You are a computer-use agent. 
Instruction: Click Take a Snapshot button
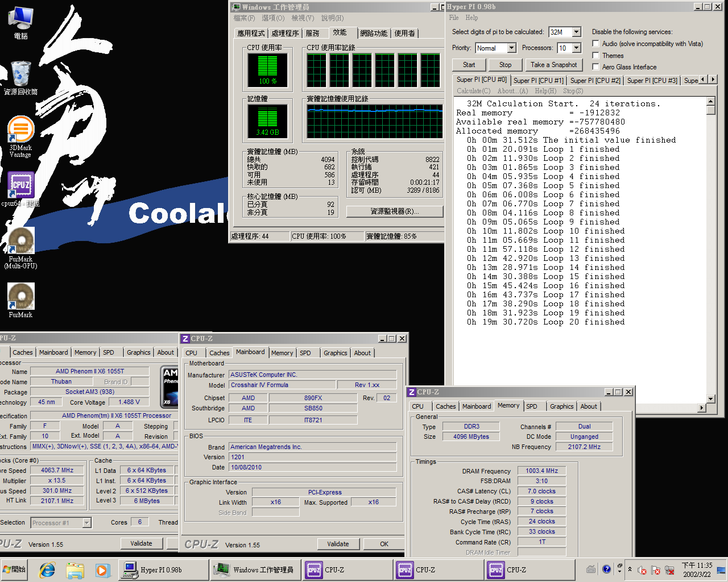(x=553, y=65)
